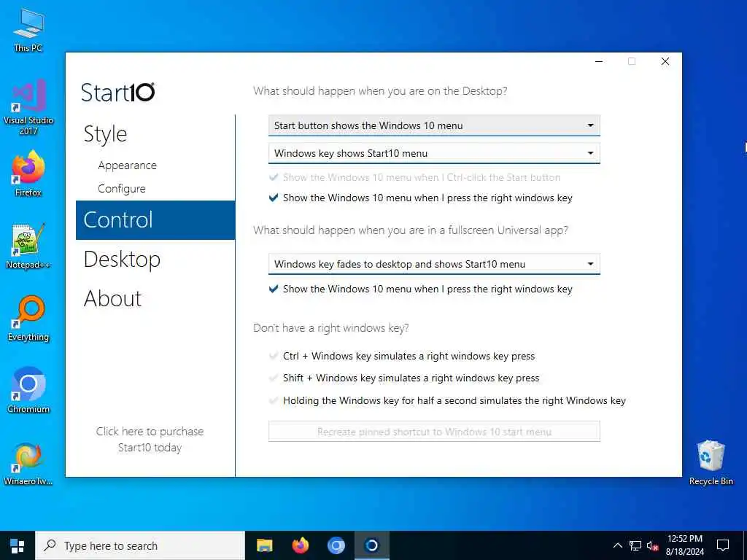Select the Control section in the sidebar

155,220
